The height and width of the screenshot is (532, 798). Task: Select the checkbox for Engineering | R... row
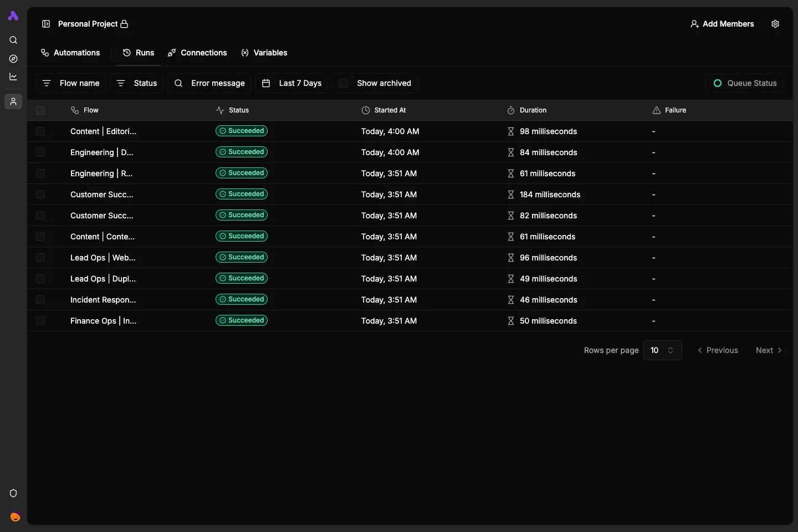[40, 173]
